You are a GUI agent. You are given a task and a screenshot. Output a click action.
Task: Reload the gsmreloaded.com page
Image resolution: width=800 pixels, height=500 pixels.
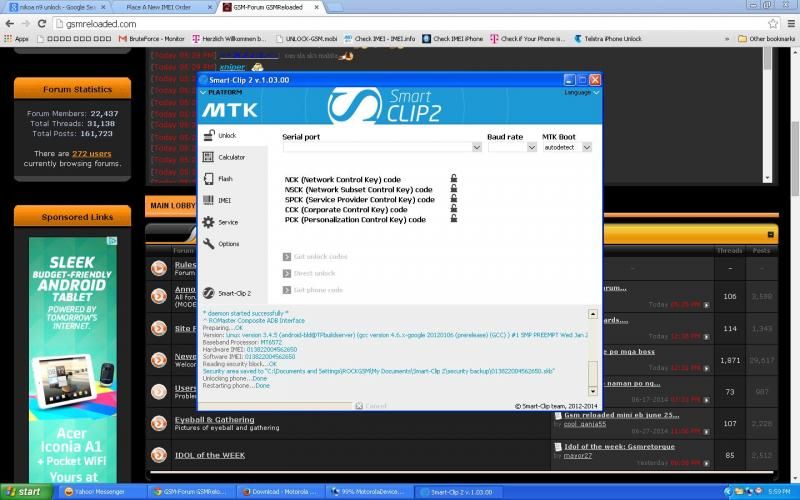click(x=42, y=23)
